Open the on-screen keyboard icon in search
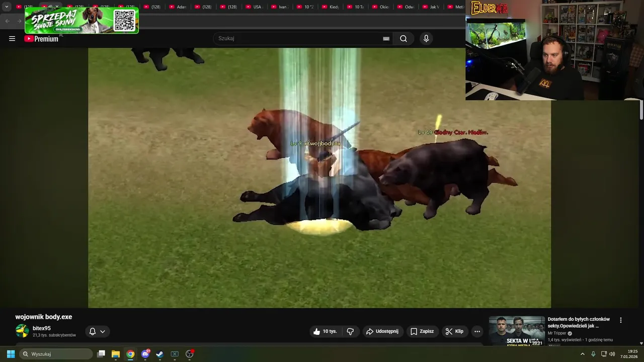Screen dimensions: 644x362 tap(386, 39)
